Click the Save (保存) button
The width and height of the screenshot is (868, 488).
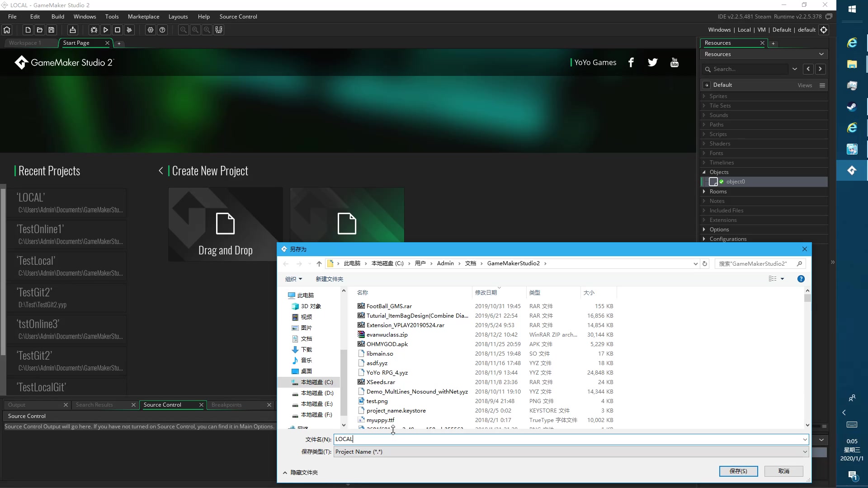pos(738,471)
